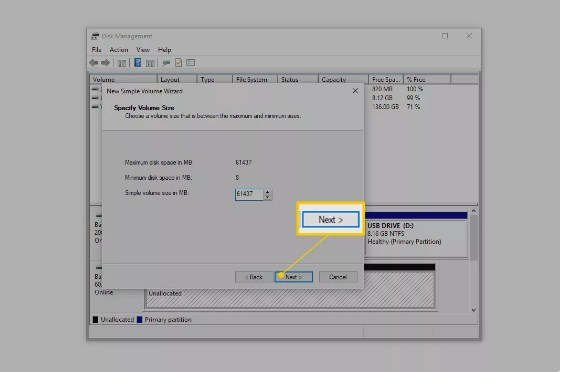Image resolution: width=563 pixels, height=372 pixels.
Task: Open the Help menu
Action: [165, 50]
